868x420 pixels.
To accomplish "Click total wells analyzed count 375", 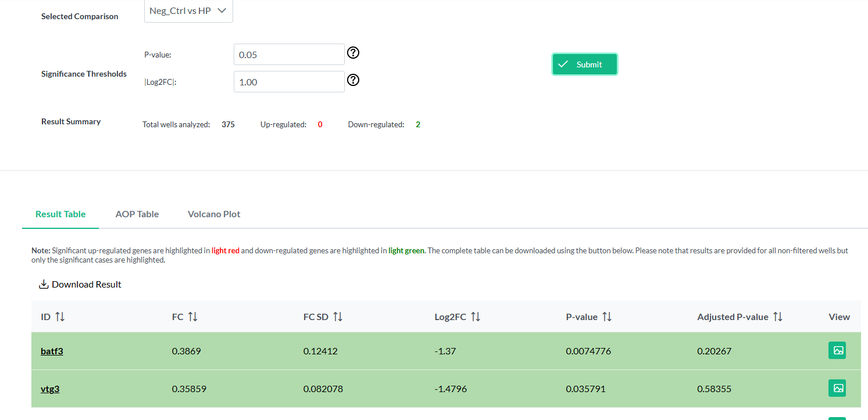I will (x=228, y=124).
